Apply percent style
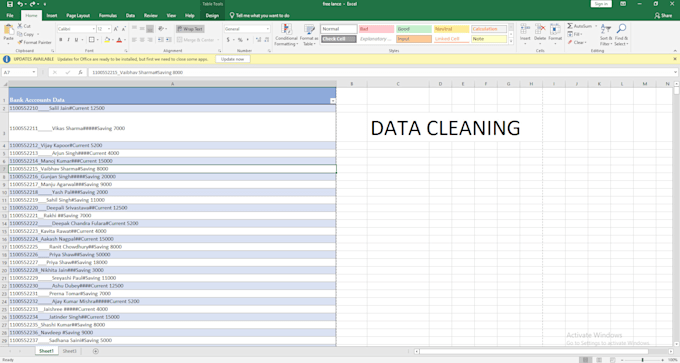Viewport: 680px width, 363px height. coord(240,40)
